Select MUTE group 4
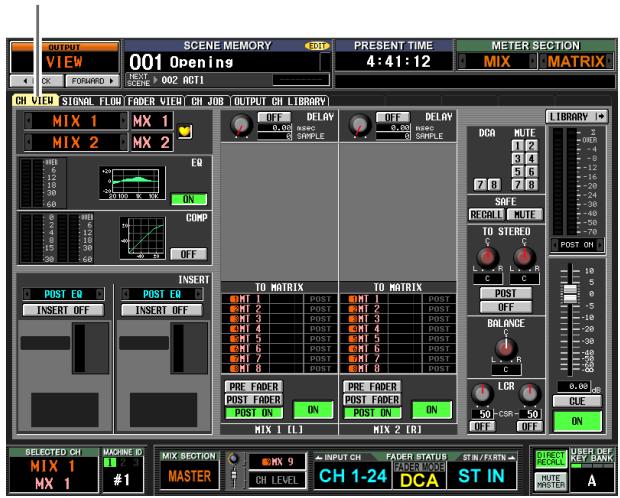620x498 pixels. [531, 159]
